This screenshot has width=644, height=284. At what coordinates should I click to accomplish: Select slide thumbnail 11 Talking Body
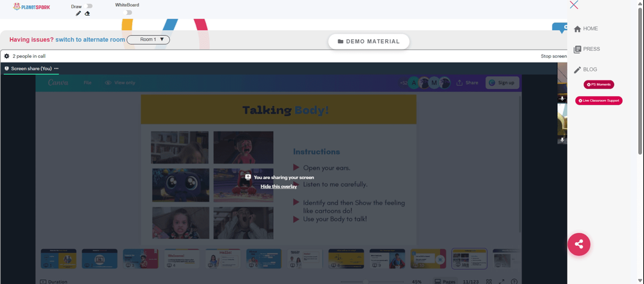[469, 258]
